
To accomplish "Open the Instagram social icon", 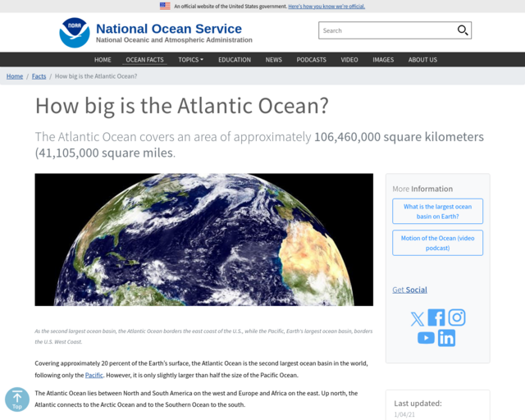I will (457, 317).
